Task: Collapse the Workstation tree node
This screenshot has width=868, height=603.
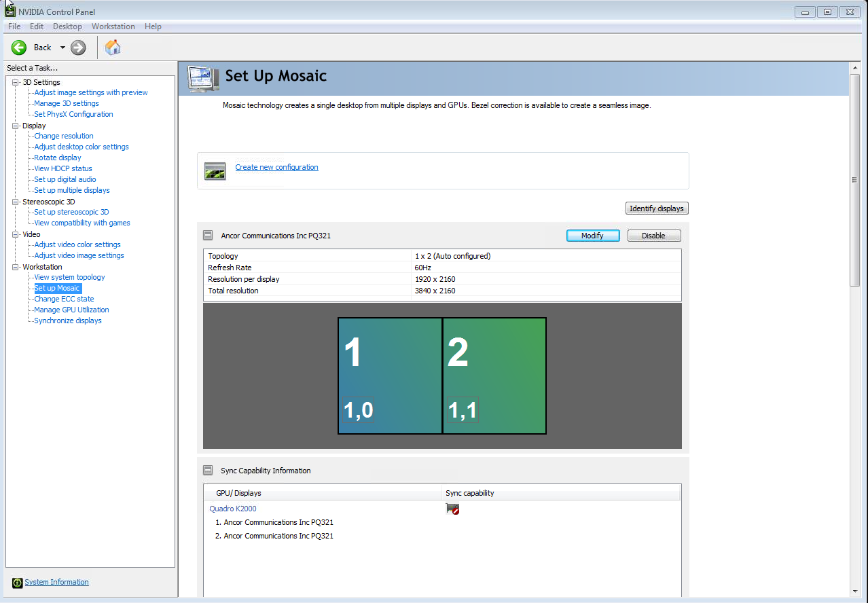Action: tap(16, 267)
